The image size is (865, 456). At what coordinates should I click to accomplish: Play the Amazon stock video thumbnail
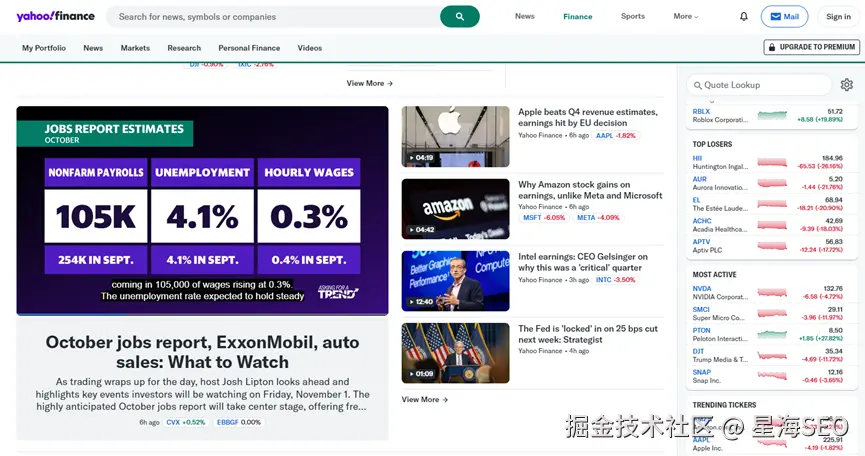pos(456,209)
